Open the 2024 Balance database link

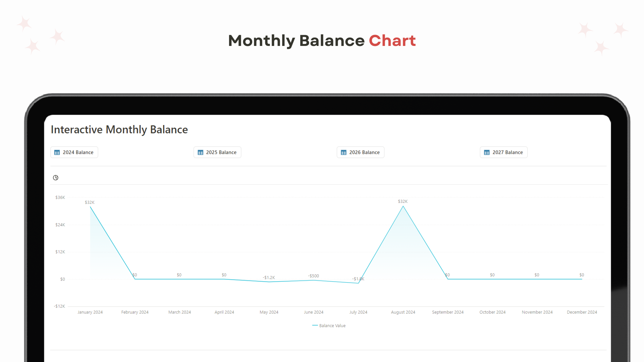point(74,152)
